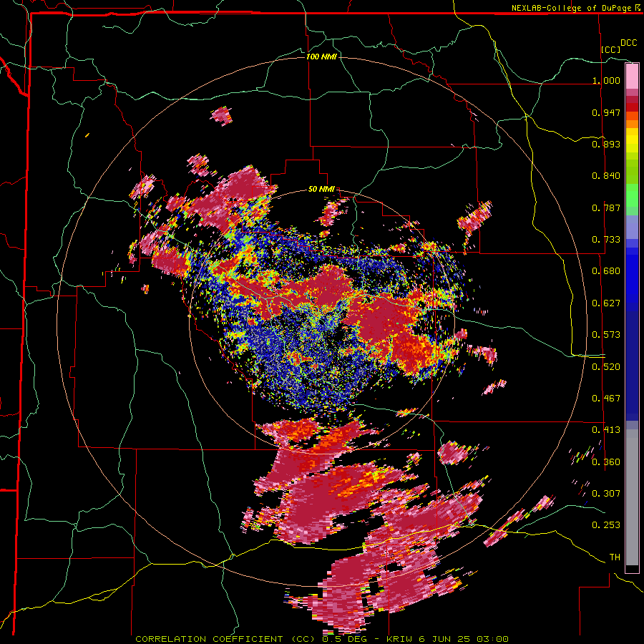Click the TH threshold label

[x=615, y=557]
